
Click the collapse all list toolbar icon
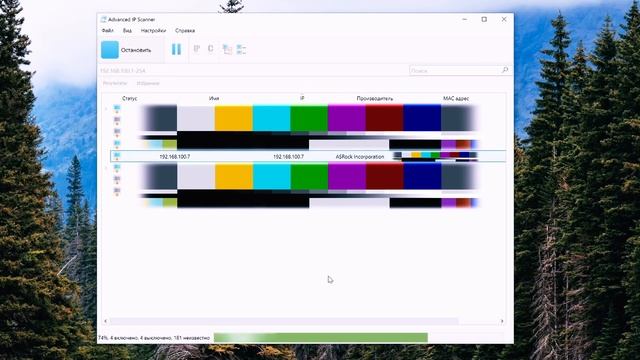click(x=241, y=49)
